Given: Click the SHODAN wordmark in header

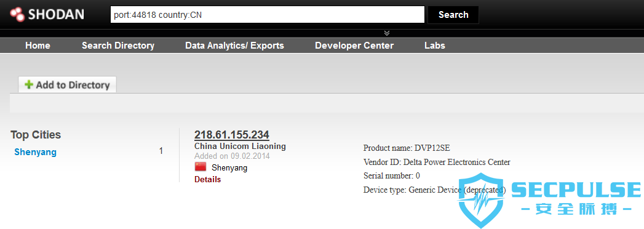Looking at the screenshot, I should [x=56, y=15].
